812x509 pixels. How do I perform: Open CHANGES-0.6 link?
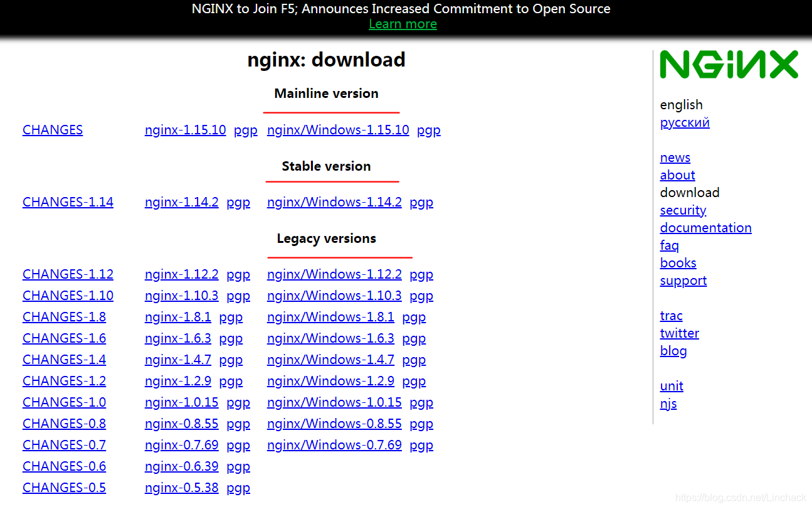point(64,466)
